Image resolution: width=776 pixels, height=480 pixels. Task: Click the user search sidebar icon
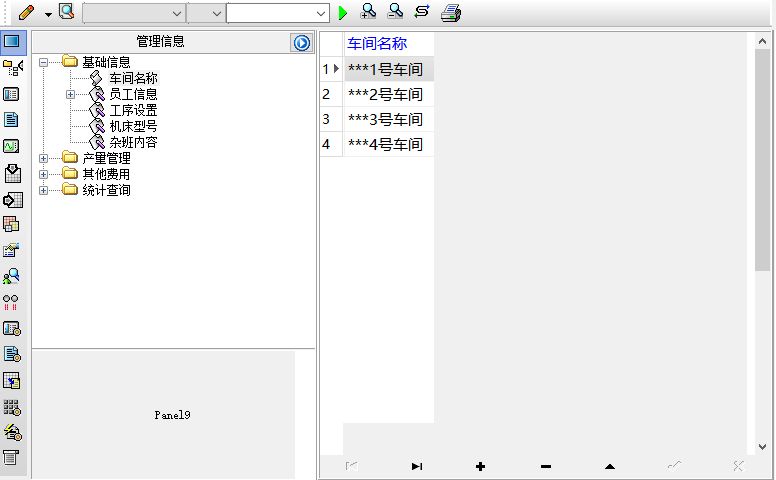pos(11,276)
